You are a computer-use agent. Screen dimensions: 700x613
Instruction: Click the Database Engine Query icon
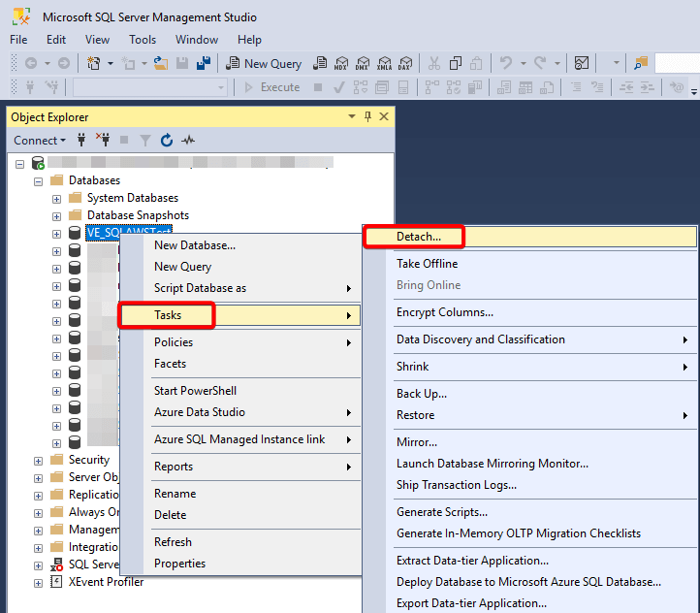coord(320,63)
